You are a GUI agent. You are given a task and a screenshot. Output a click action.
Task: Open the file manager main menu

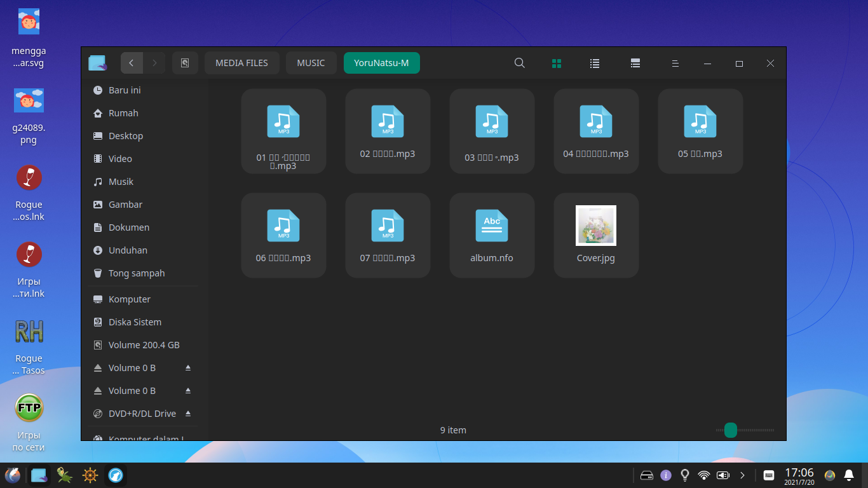(675, 63)
